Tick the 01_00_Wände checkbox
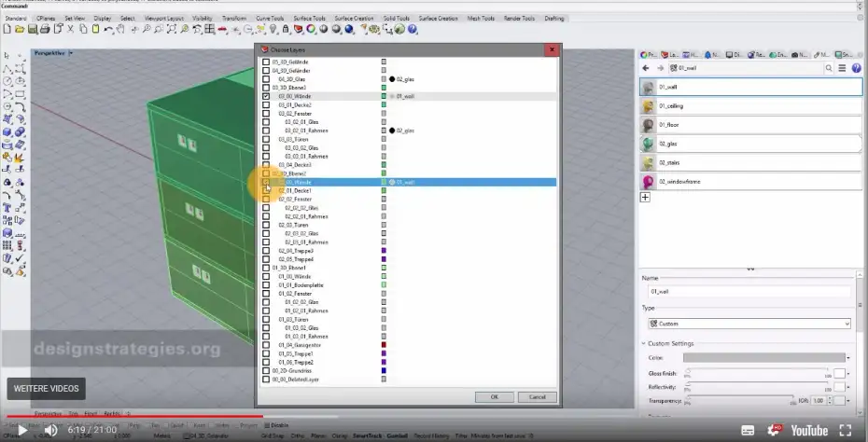This screenshot has height=442, width=868. 266,277
